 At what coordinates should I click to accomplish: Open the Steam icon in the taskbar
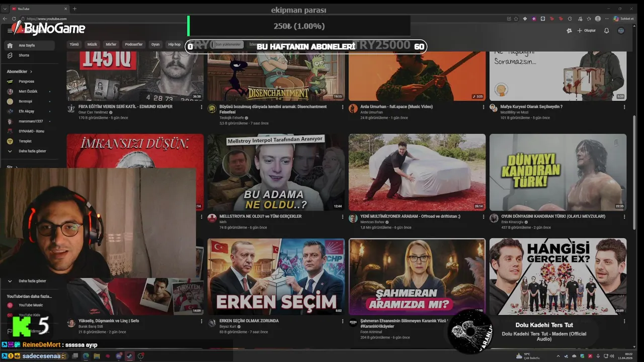click(130, 356)
